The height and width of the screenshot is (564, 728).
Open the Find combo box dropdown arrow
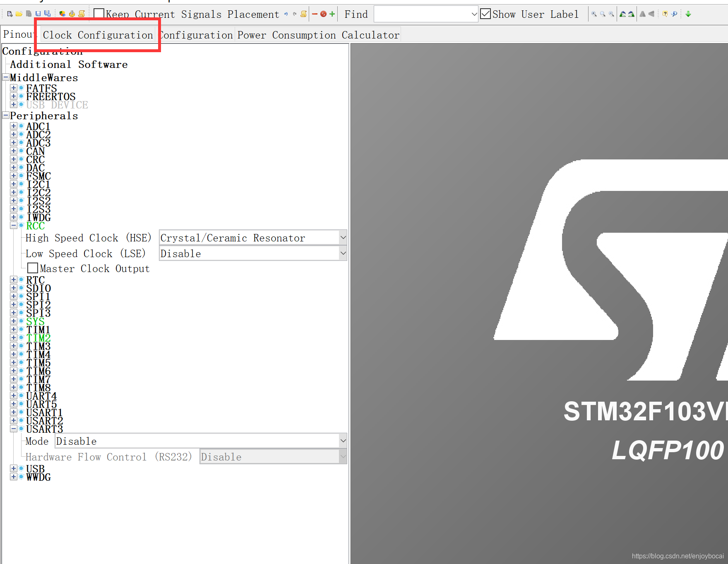coord(474,14)
